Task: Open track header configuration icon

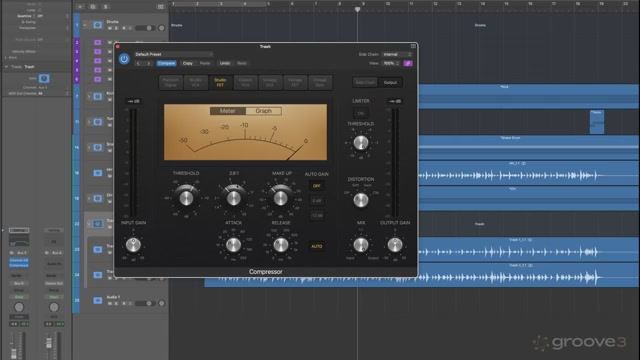Action: pos(160,7)
